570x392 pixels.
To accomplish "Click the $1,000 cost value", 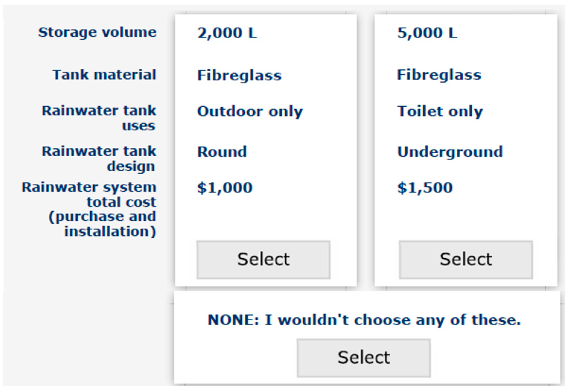I will [225, 188].
